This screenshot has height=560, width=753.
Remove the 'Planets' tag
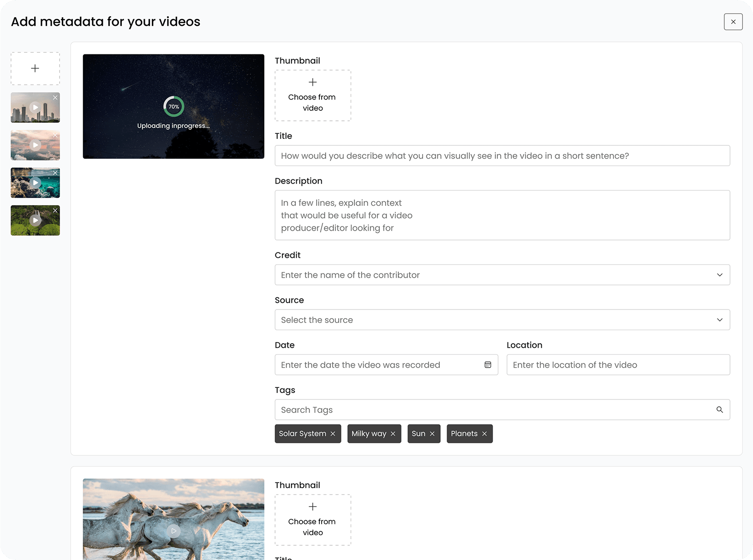click(484, 434)
